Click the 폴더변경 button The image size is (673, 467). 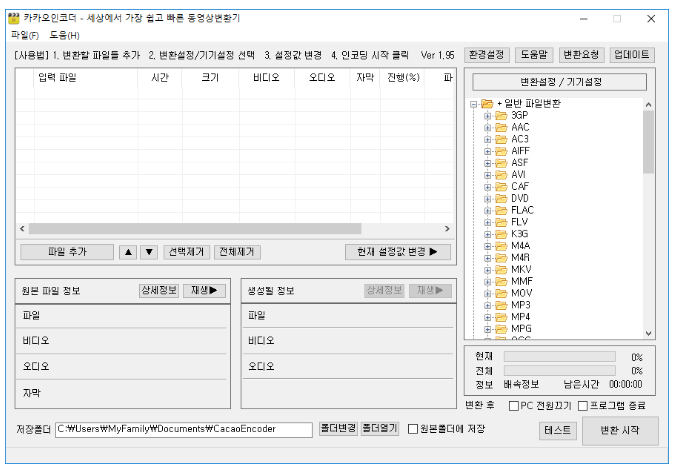coord(338,428)
